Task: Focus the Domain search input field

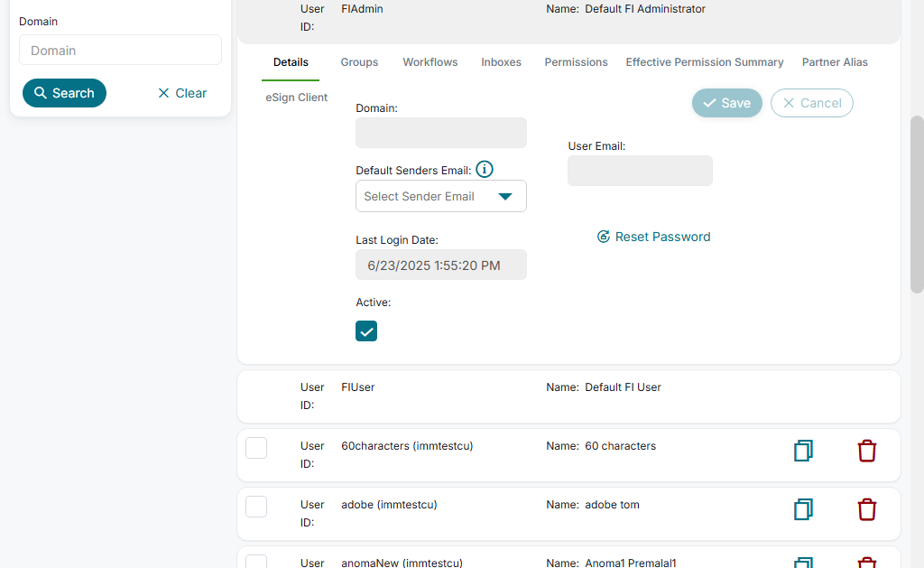Action: click(120, 51)
